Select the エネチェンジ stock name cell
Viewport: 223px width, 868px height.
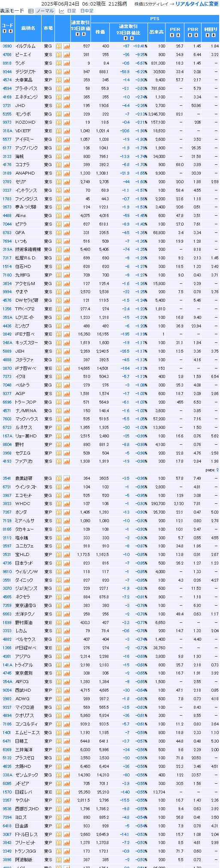[x=28, y=97]
